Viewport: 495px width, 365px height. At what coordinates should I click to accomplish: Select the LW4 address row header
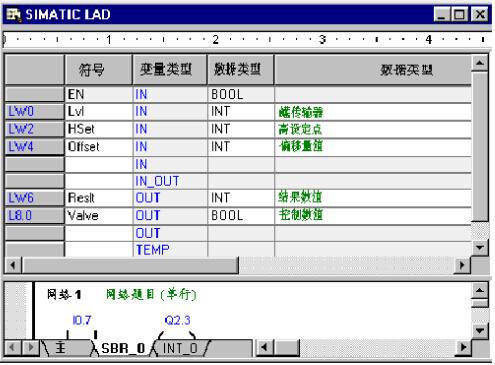pos(35,147)
